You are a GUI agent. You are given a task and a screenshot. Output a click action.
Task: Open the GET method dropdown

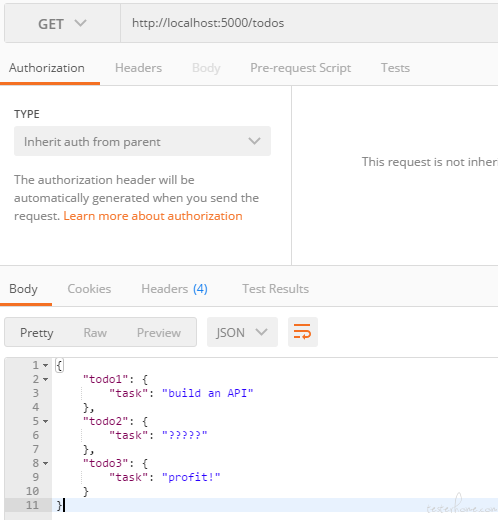click(62, 24)
